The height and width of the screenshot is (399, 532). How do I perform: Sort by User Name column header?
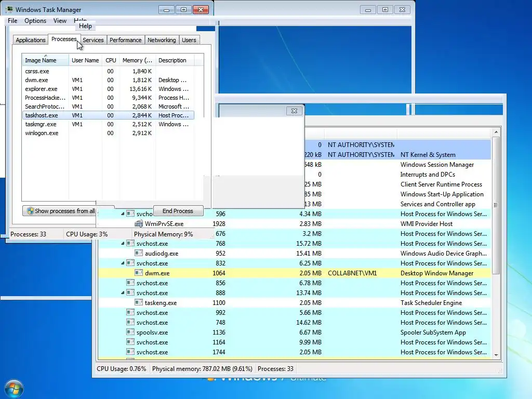point(85,60)
